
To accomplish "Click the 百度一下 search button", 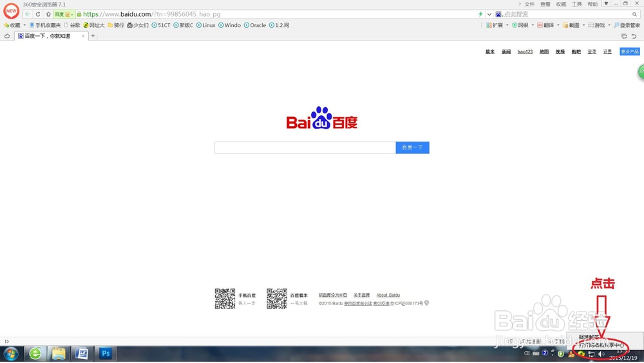I will coord(412,147).
